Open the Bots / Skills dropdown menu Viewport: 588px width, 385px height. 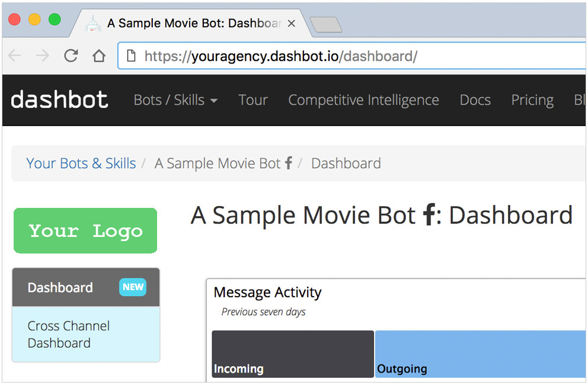[x=175, y=100]
